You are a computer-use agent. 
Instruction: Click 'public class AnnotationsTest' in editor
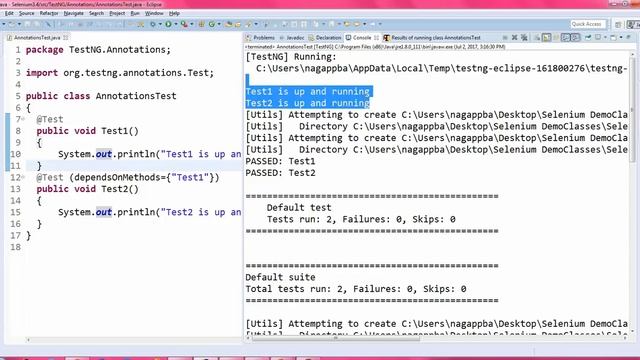[x=101, y=96]
